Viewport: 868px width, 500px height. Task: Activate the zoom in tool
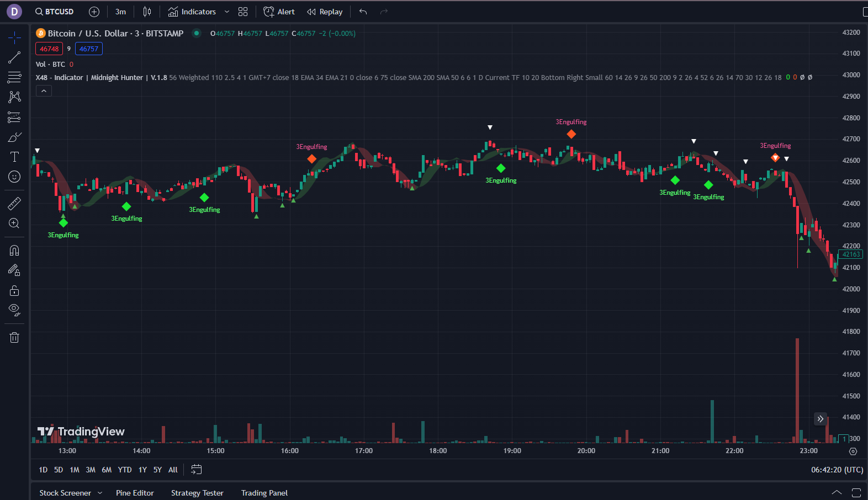coord(14,224)
